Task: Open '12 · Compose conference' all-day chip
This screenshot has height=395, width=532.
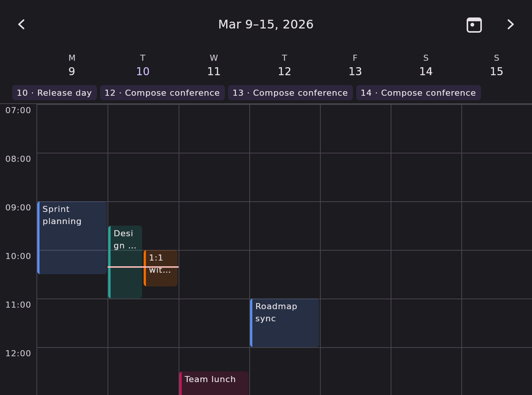Action: coord(162,93)
